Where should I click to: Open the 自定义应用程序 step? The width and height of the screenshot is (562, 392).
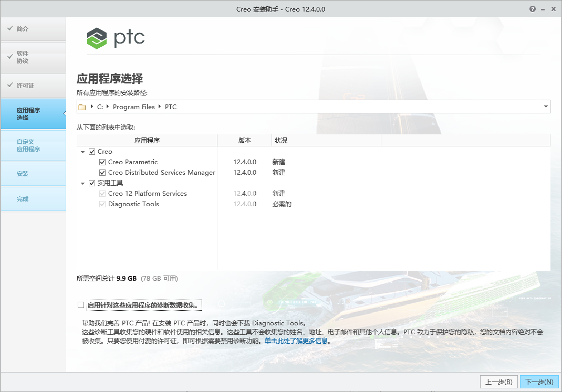pos(33,145)
